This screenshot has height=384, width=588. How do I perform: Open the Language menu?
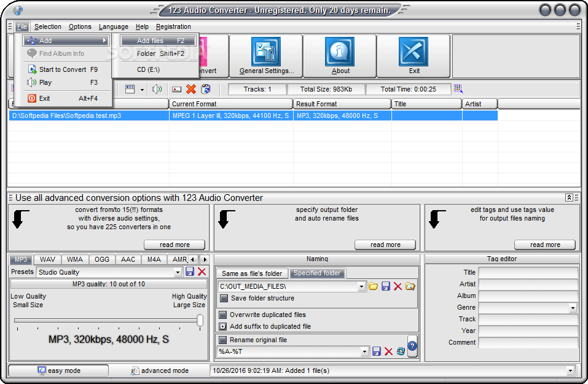[x=114, y=26]
